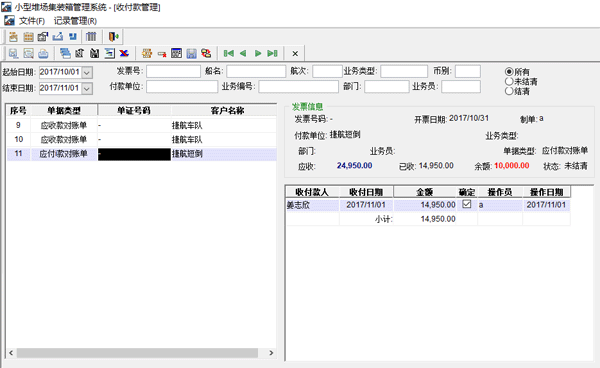This screenshot has width=600, height=368.
Task: Click the indented list icon
Action: (x=109, y=54)
